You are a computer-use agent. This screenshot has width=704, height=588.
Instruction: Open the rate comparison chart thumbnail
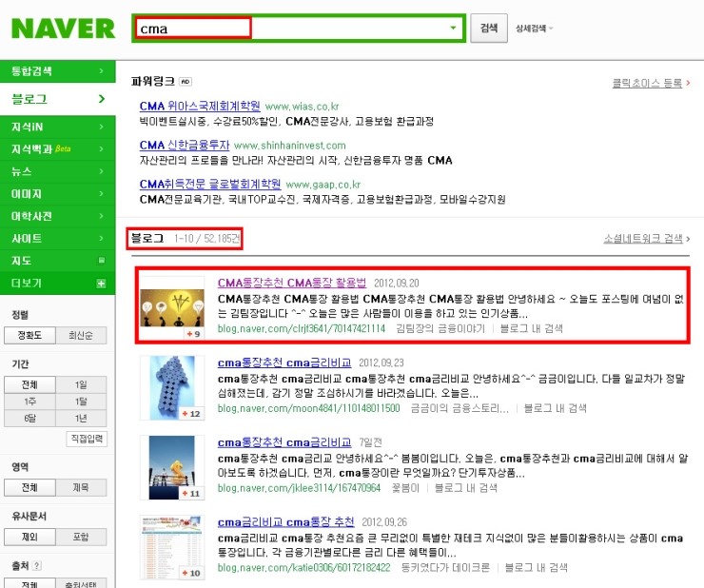pos(172,547)
